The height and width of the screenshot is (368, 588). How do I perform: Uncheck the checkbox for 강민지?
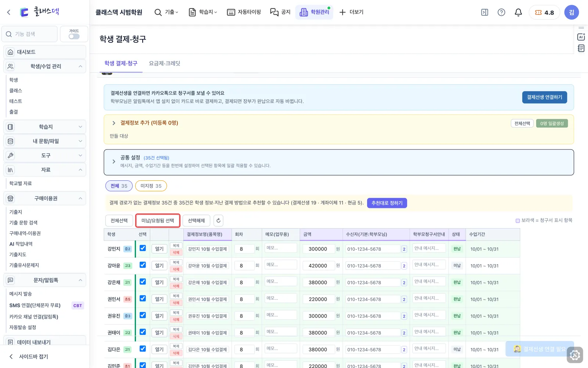tap(143, 248)
